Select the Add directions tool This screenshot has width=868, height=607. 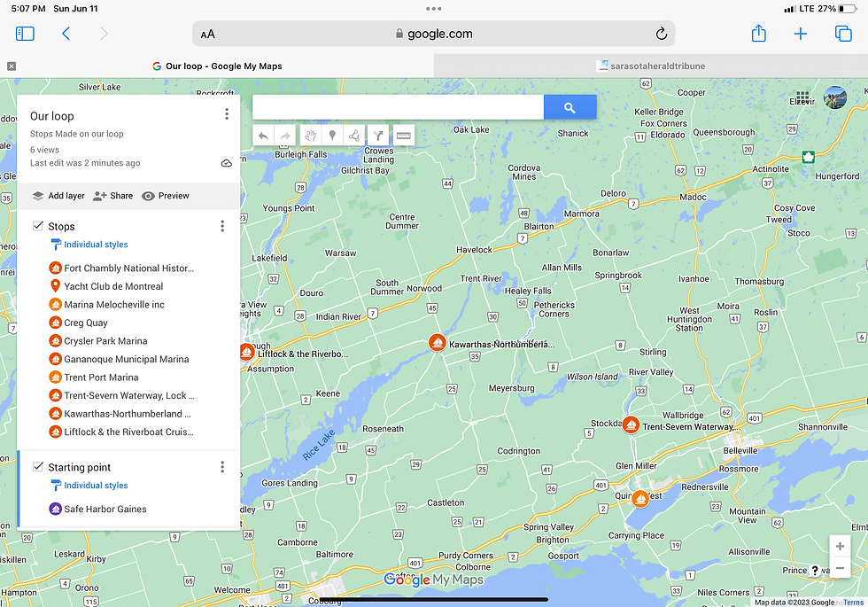(x=378, y=135)
